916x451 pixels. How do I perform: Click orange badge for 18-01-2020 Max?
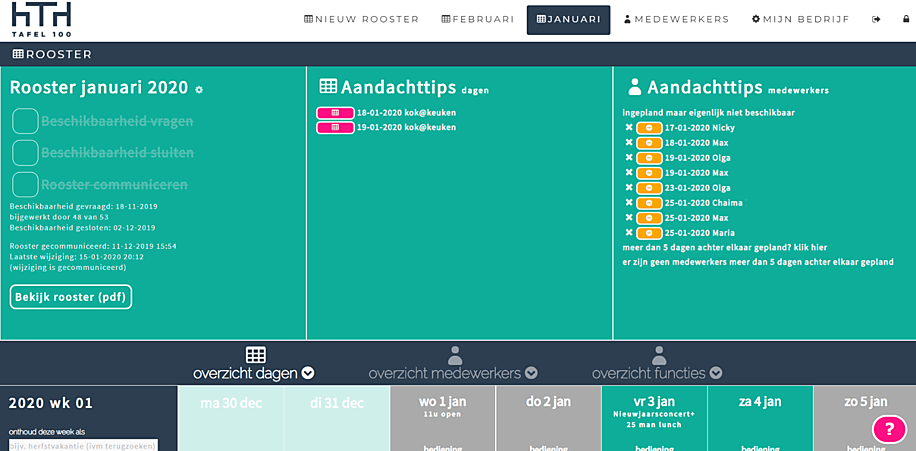tap(649, 143)
